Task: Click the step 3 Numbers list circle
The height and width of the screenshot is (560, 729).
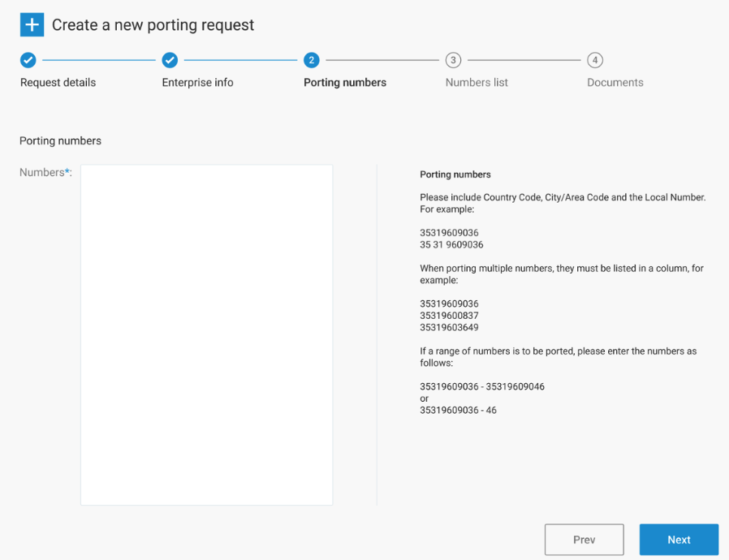Action: coord(453,60)
